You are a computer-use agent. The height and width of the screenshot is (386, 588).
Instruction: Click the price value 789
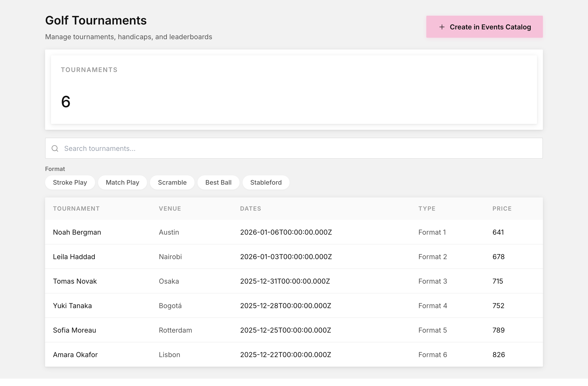(499, 330)
